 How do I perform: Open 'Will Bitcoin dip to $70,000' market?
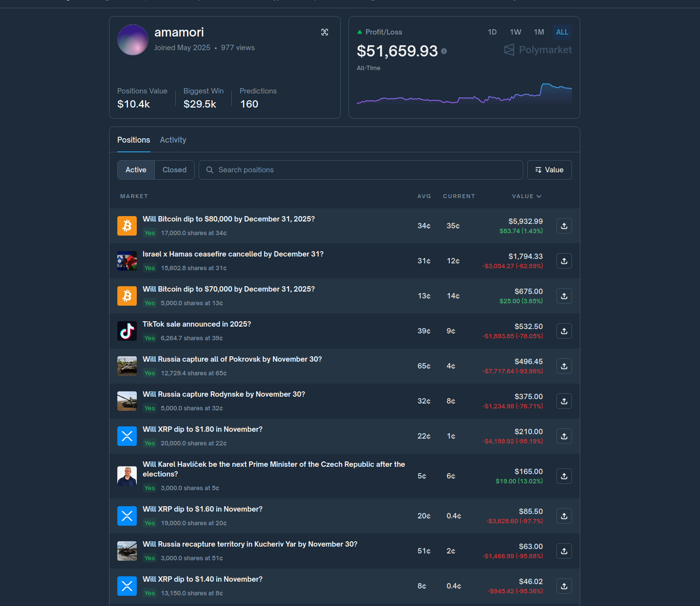coord(229,289)
